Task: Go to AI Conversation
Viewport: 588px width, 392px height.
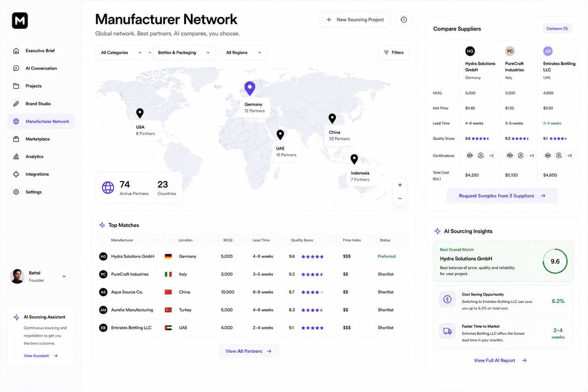Action: click(x=40, y=68)
